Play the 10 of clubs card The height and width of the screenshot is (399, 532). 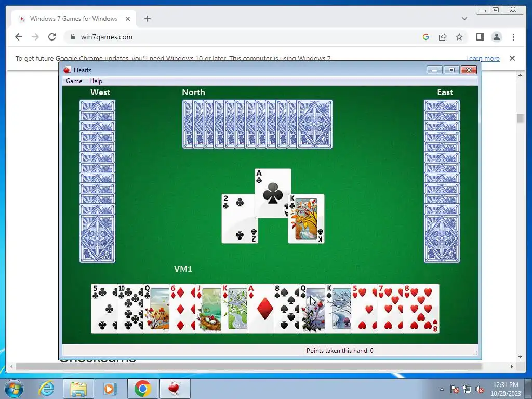pyautogui.click(x=130, y=309)
